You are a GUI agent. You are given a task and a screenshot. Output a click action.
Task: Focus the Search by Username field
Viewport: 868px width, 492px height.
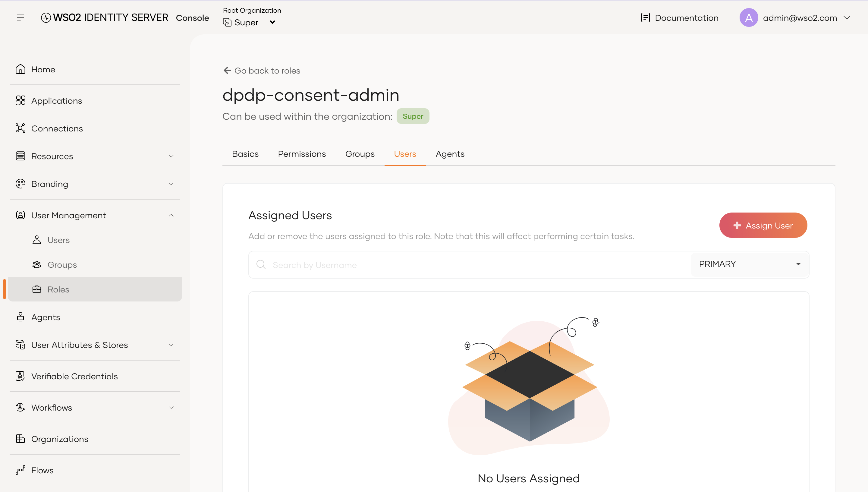click(470, 265)
